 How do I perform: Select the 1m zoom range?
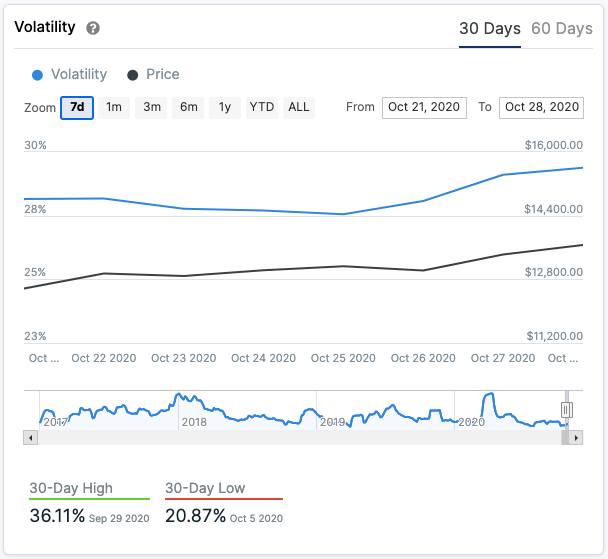coord(114,107)
